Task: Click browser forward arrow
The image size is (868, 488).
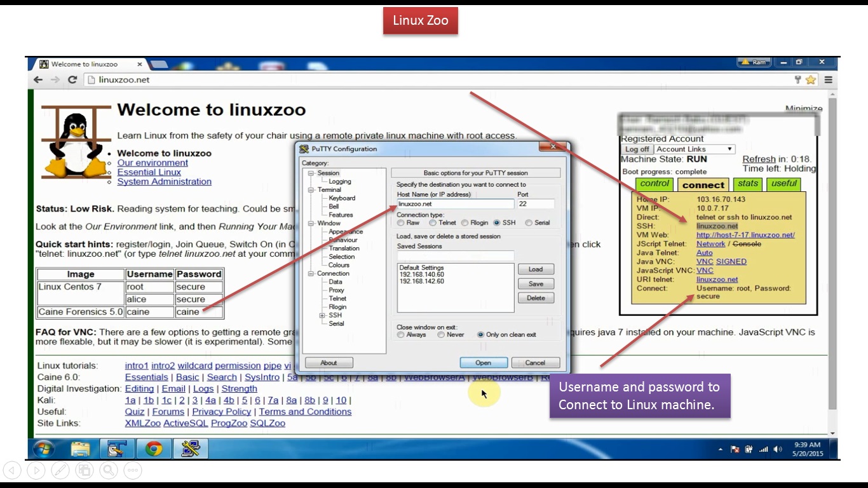Action: pyautogui.click(x=55, y=79)
